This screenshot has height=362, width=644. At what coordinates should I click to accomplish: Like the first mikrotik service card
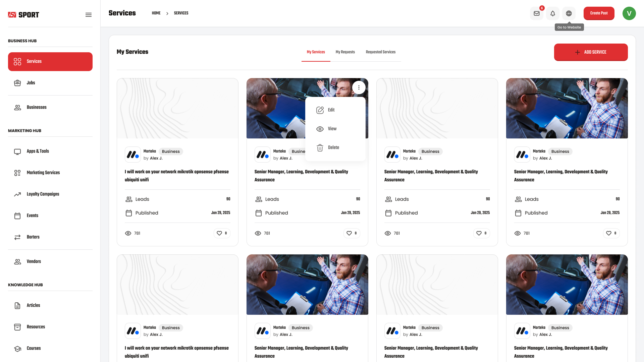(222, 233)
